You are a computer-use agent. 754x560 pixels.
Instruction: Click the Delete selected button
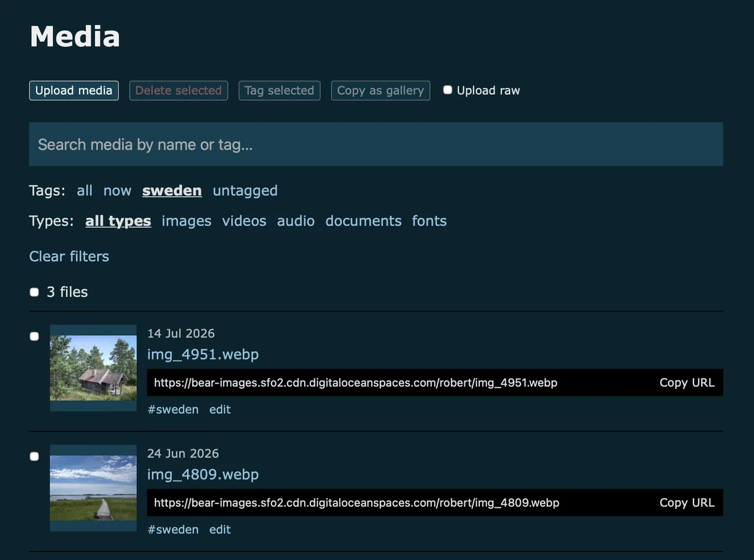tap(178, 90)
